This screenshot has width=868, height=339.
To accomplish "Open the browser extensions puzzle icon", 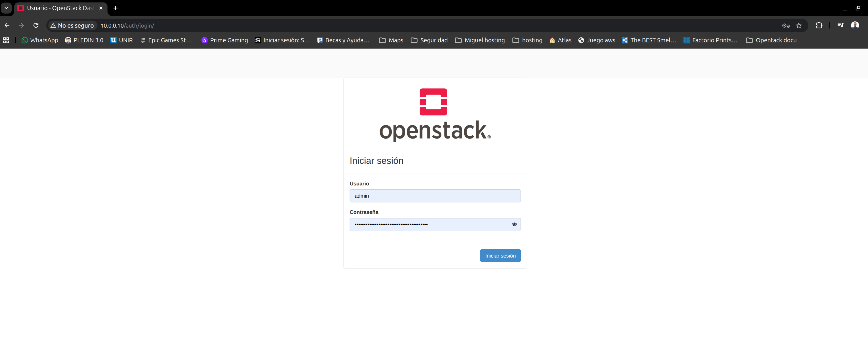I will point(819,25).
